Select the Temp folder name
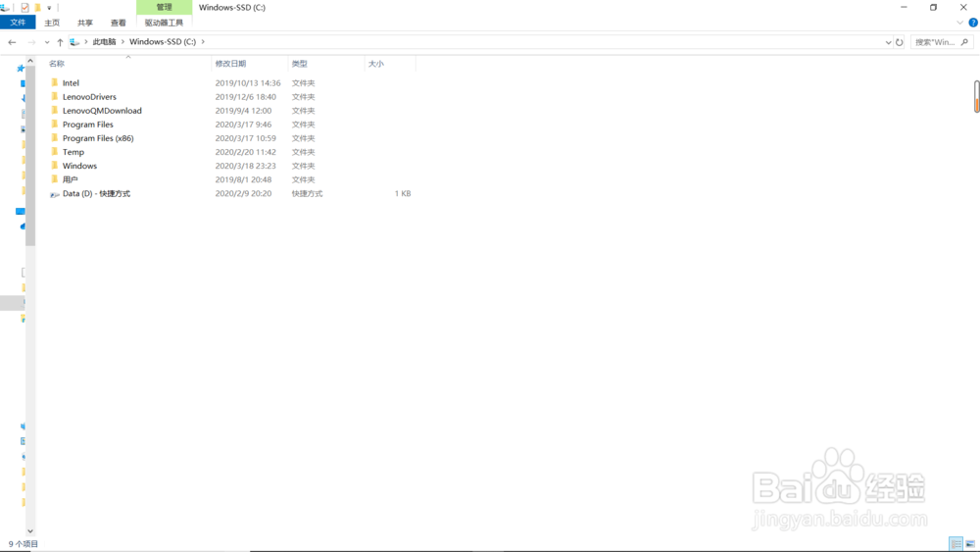Viewport: 980px width, 552px height. 73,152
